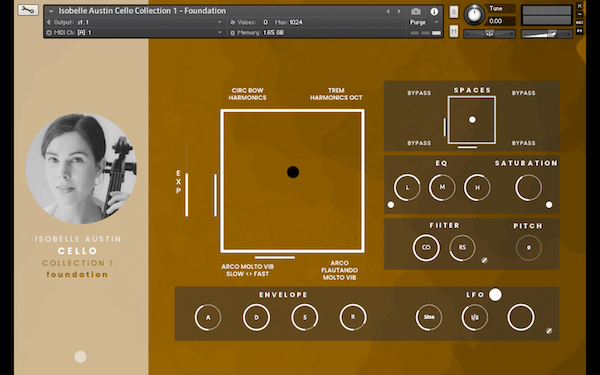Open the wrench instrument edit icon
600x375 pixels.
28,10
